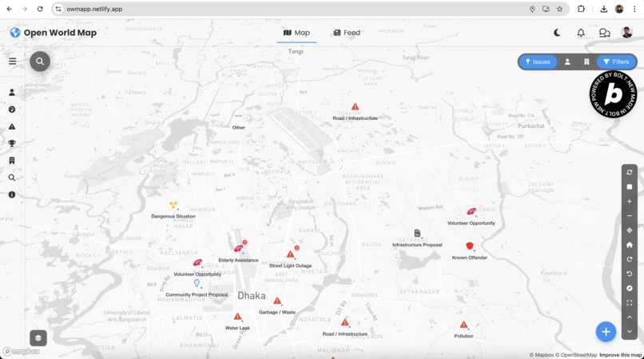Open the info icon in the left sidebar

pos(12,194)
